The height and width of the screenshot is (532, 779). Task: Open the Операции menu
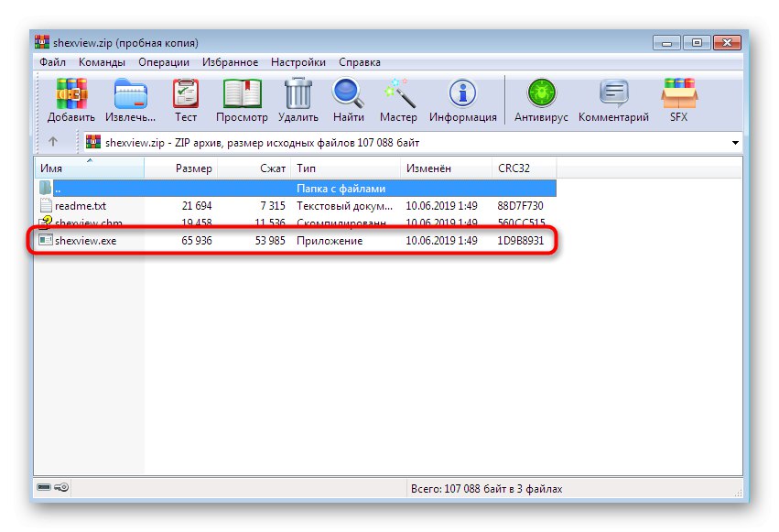coord(164,62)
